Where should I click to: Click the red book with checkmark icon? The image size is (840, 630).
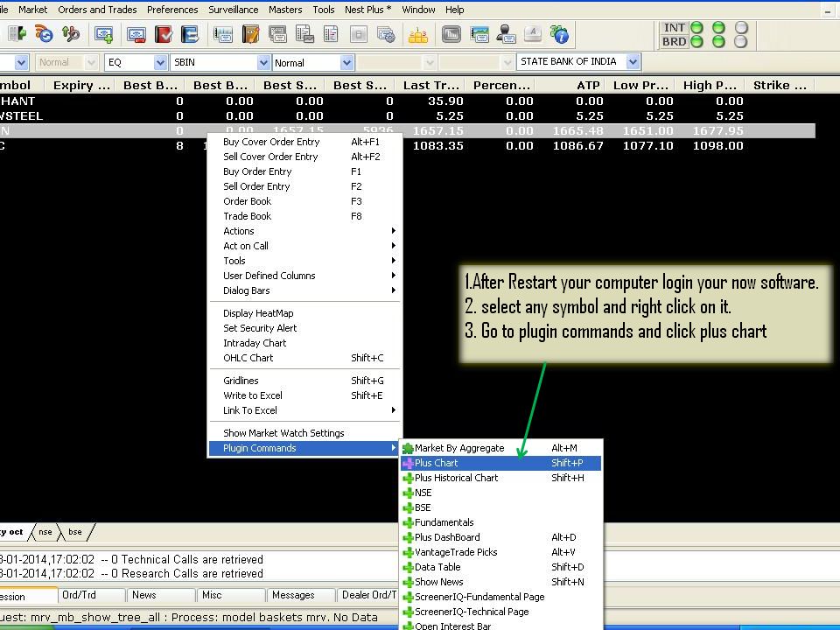[x=164, y=35]
